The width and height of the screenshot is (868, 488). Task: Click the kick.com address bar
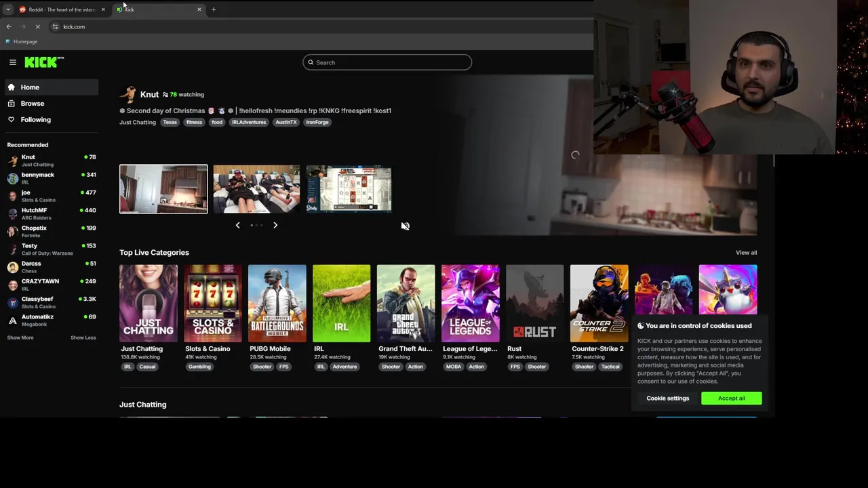(319, 26)
